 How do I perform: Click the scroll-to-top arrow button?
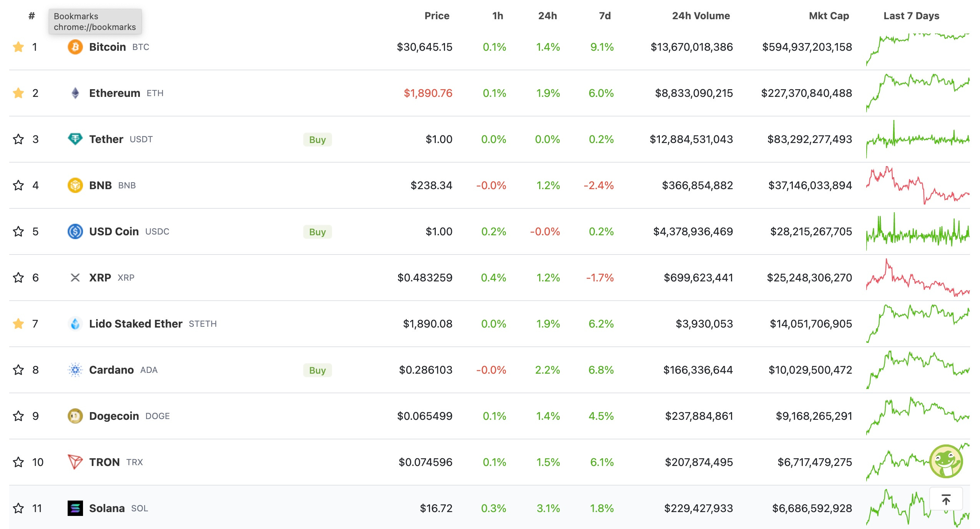tap(946, 499)
